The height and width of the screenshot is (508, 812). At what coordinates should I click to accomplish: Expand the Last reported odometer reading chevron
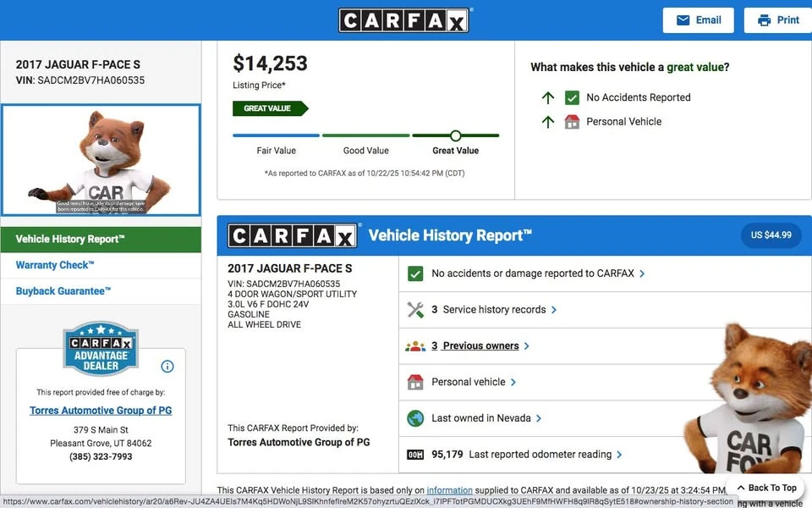[x=619, y=455]
